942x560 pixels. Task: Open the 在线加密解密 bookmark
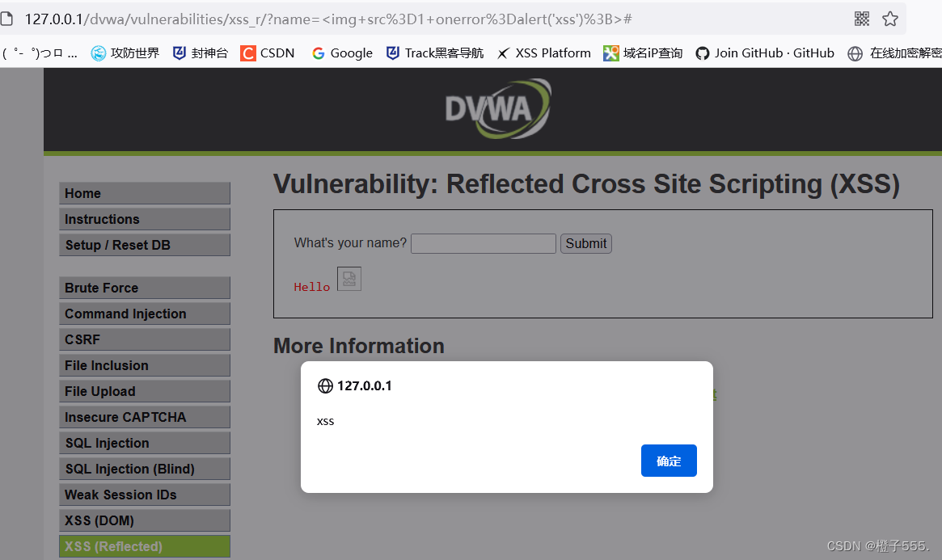tap(894, 53)
